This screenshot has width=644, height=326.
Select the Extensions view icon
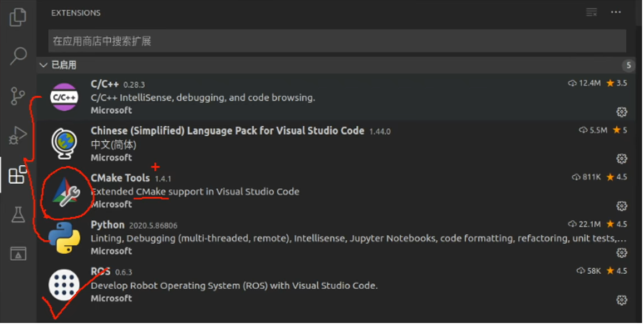[x=18, y=175]
